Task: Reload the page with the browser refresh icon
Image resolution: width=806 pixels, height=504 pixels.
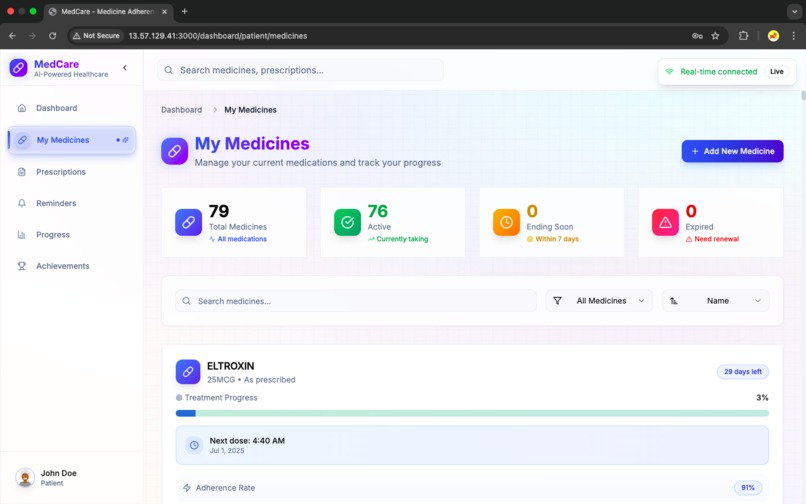Action: tap(52, 36)
